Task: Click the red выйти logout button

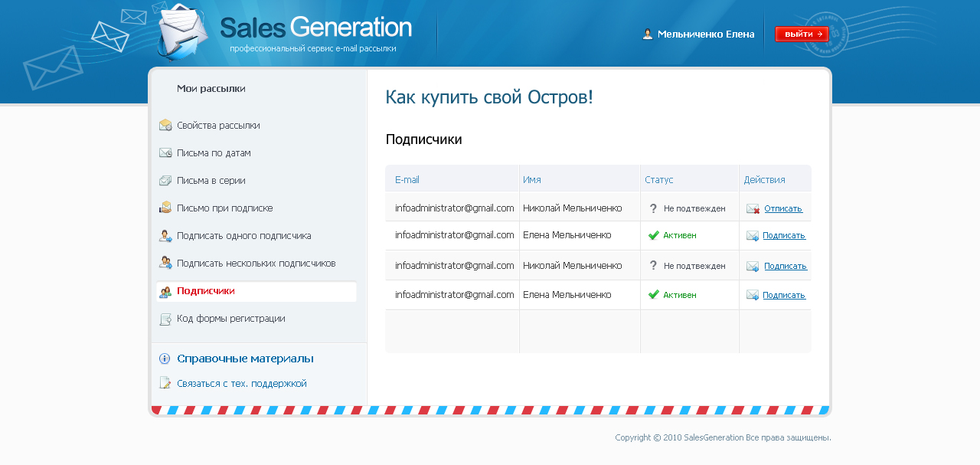Action: tap(802, 34)
